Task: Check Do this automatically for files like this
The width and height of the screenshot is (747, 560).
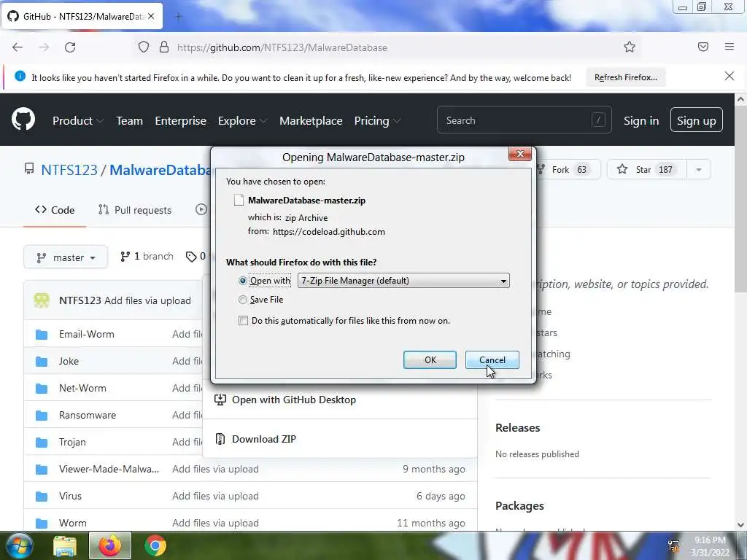Action: coord(244,321)
